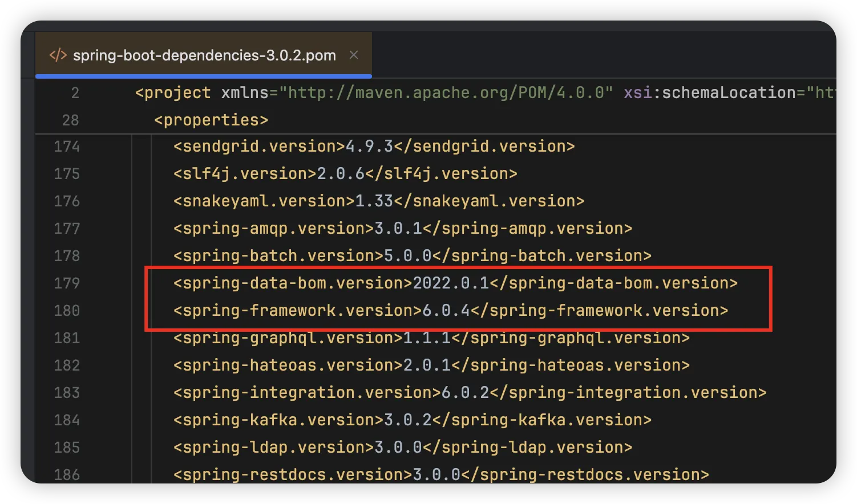The image size is (857, 504).
Task: Click the XML file icon on the tab
Action: click(x=58, y=55)
